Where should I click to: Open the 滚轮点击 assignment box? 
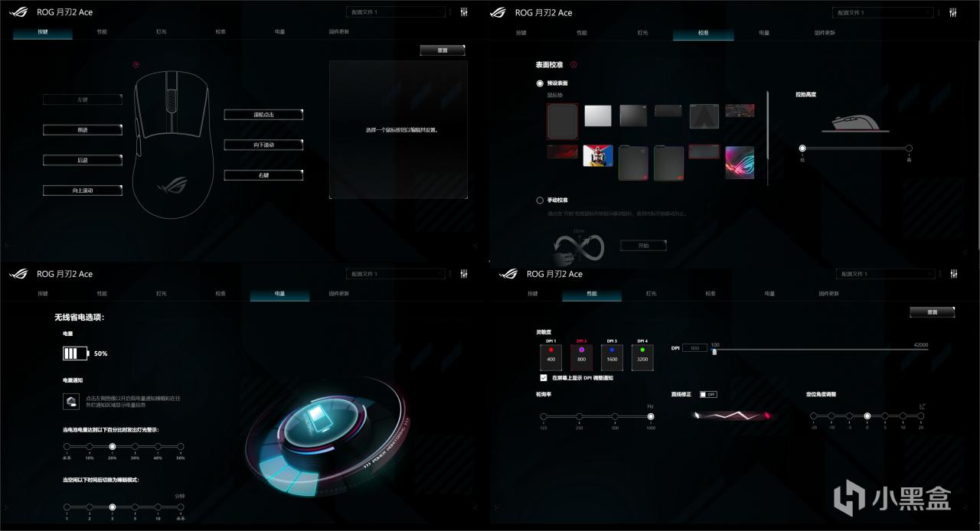(263, 115)
